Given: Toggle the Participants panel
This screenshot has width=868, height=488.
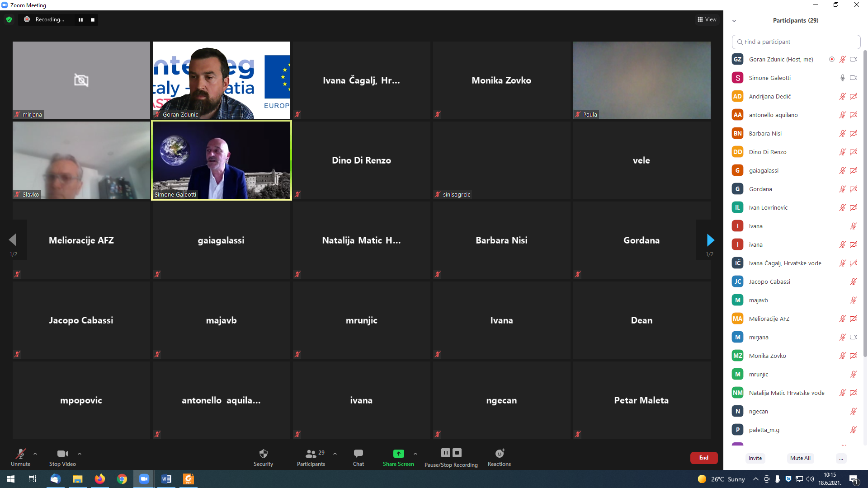Looking at the screenshot, I should (x=311, y=454).
